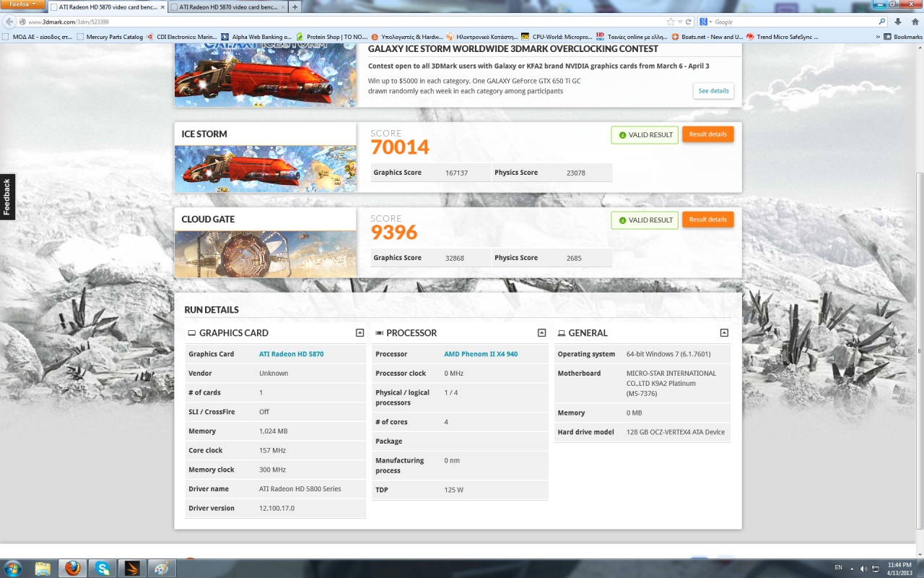Click the search magnifier icon
The height and width of the screenshot is (578, 924).
click(881, 22)
